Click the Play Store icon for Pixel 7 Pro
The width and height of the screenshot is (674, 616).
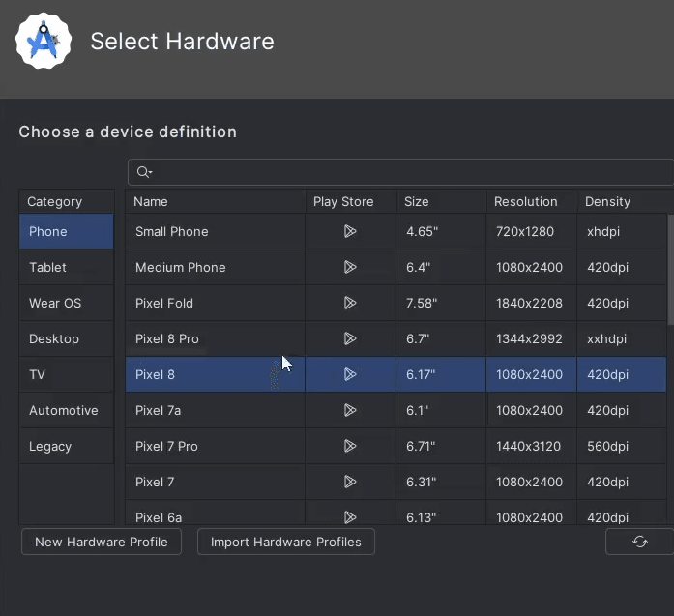(350, 446)
